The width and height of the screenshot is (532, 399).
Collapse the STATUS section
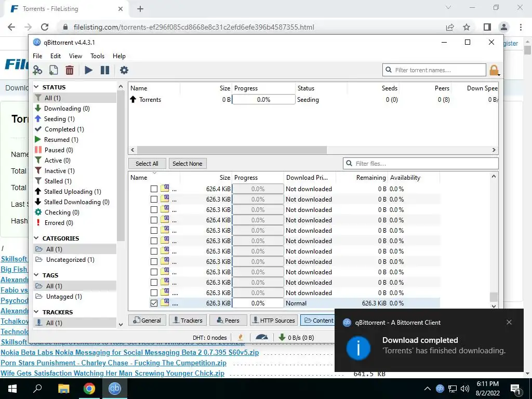37,87
